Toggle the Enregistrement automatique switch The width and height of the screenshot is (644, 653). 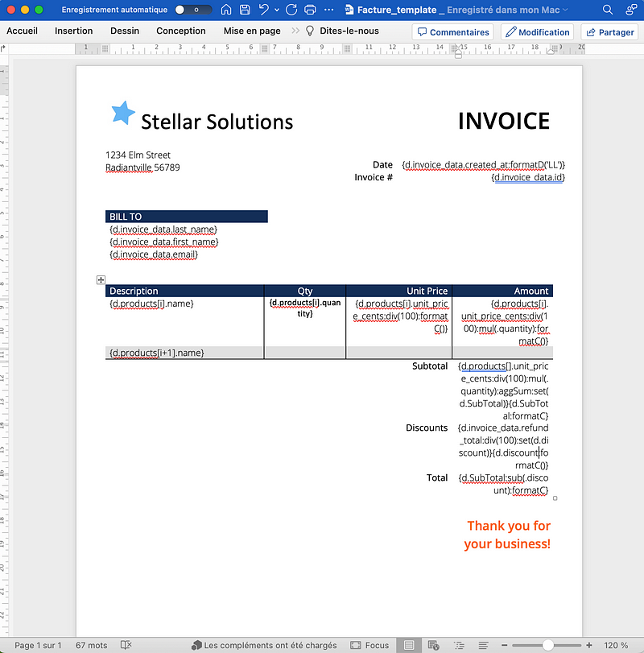coord(192,10)
